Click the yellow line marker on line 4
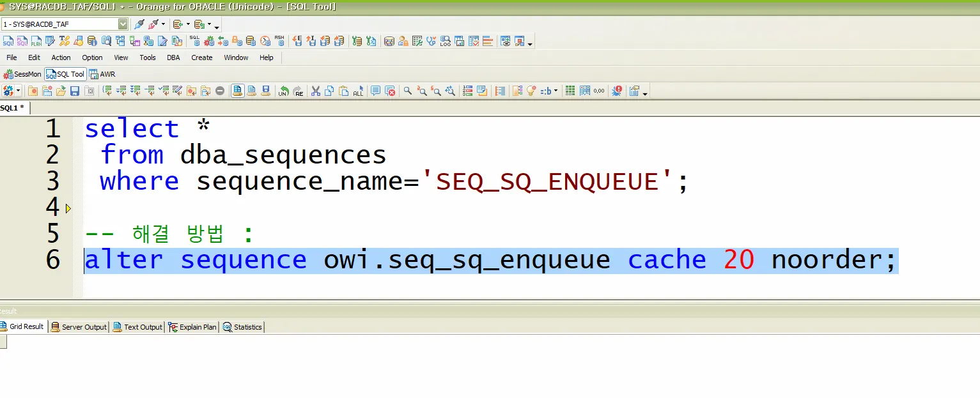 click(68, 208)
